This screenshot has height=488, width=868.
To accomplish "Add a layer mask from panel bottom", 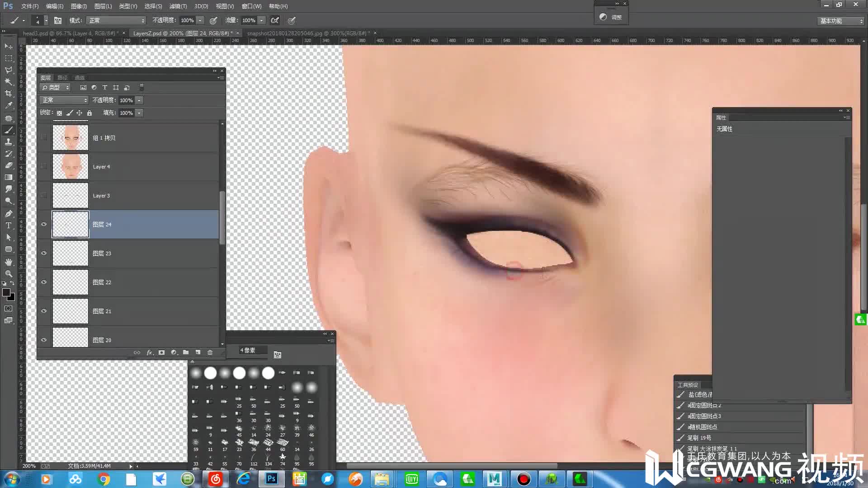I will click(161, 352).
